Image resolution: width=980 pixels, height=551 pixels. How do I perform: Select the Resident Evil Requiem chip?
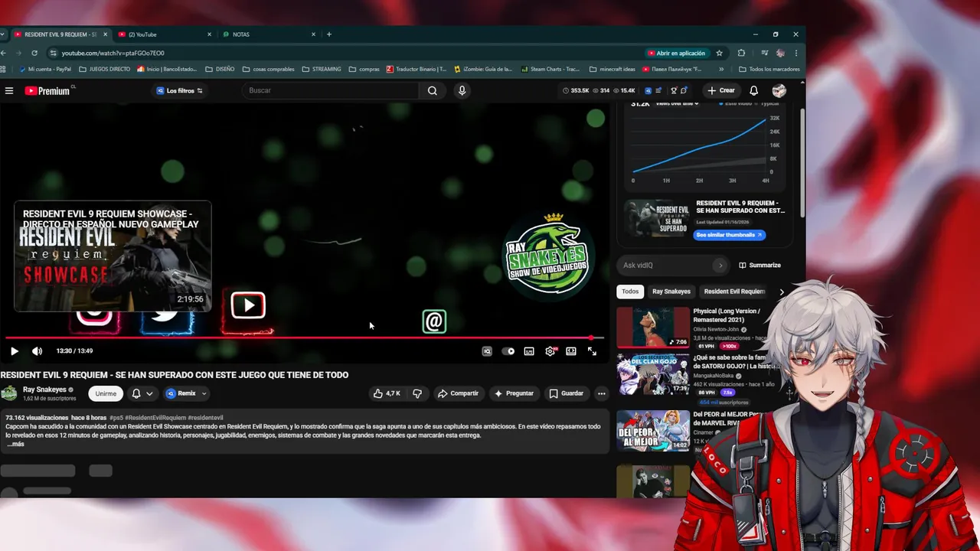[734, 292]
